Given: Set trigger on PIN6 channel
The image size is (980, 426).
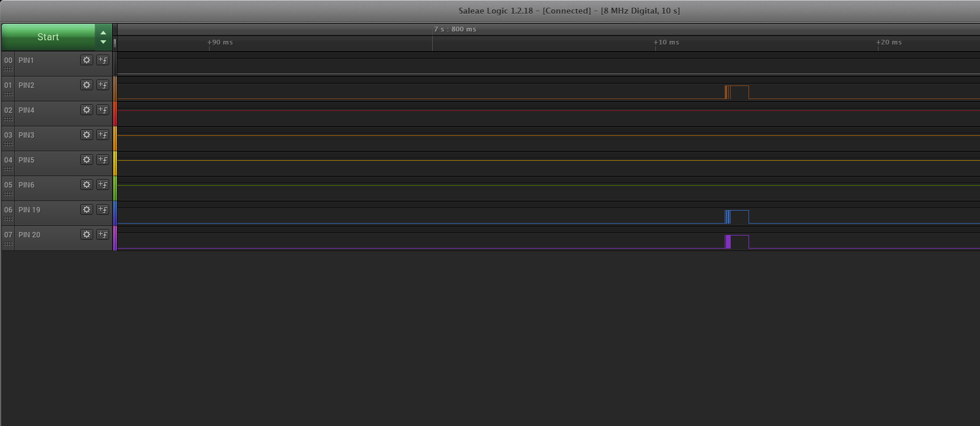Looking at the screenshot, I should [x=103, y=185].
